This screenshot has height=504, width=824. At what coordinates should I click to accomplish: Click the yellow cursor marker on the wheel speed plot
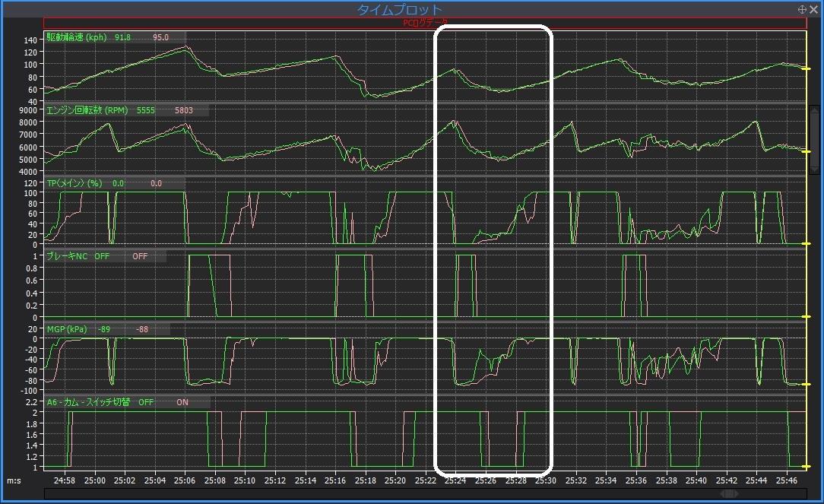(x=806, y=69)
